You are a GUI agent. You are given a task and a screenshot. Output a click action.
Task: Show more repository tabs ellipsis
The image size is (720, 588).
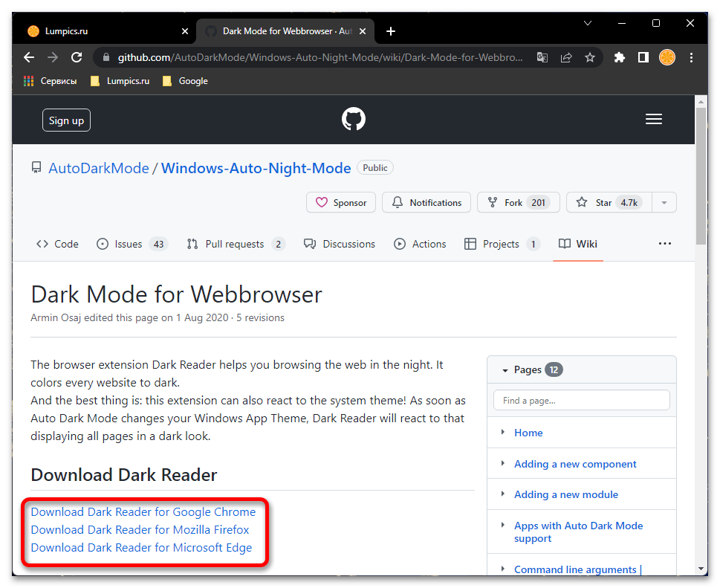(x=664, y=244)
